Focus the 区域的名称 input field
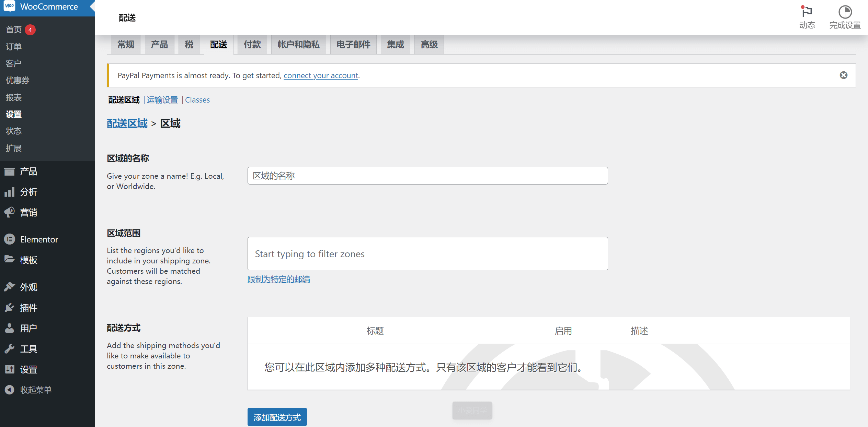Image resolution: width=868 pixels, height=427 pixels. (x=427, y=176)
